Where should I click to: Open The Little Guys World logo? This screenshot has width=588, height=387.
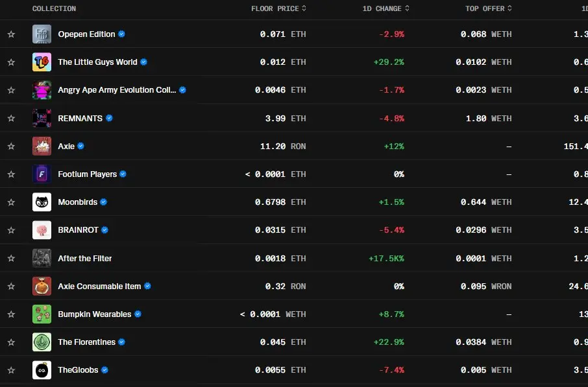coord(42,62)
